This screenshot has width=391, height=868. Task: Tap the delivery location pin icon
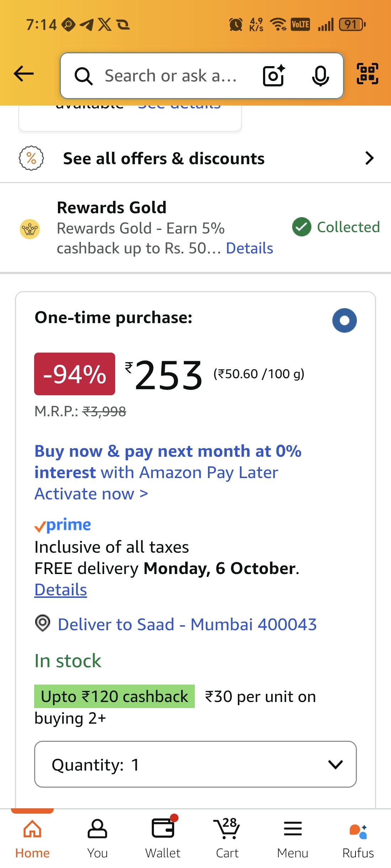43,623
